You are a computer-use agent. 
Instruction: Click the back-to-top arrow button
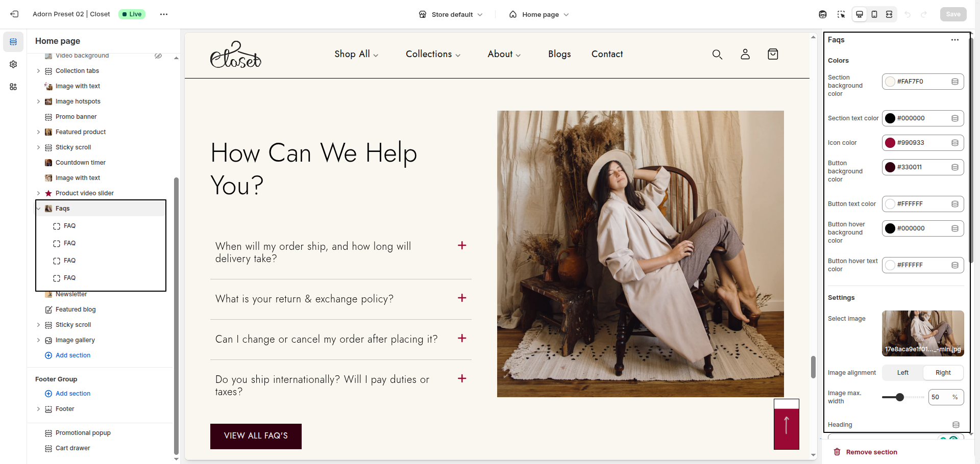click(787, 424)
